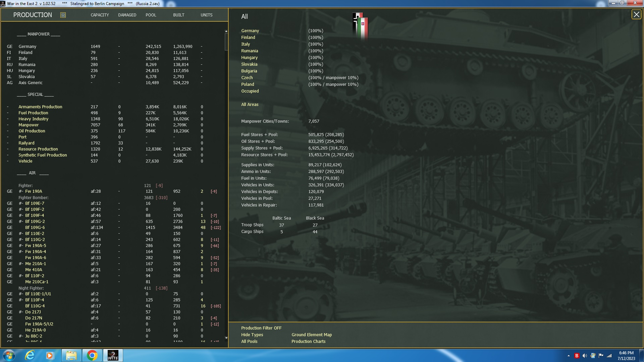Image resolution: width=644 pixels, height=362 pixels.
Task: Open the media player taskbar icon
Action: pyautogui.click(x=50, y=355)
